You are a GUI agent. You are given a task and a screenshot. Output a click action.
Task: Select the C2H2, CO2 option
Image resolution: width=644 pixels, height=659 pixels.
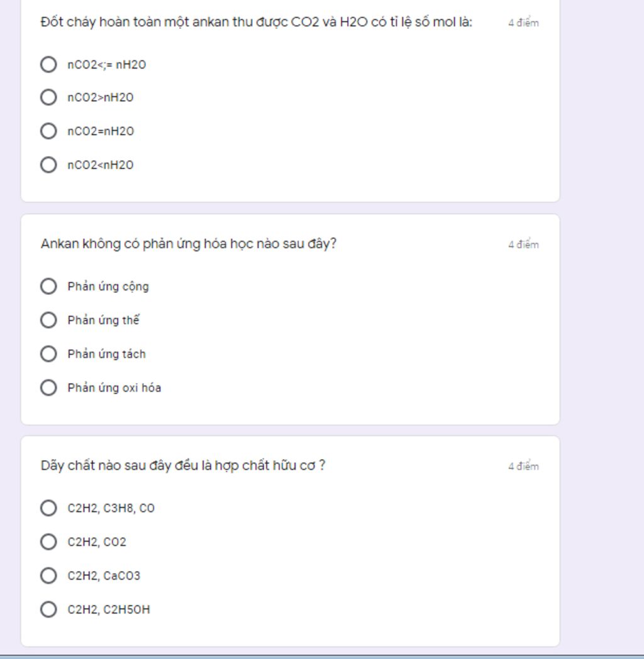tap(49, 542)
